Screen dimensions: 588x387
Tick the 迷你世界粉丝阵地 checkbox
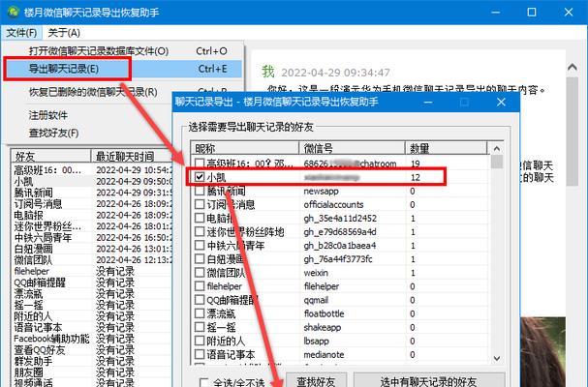(200, 231)
